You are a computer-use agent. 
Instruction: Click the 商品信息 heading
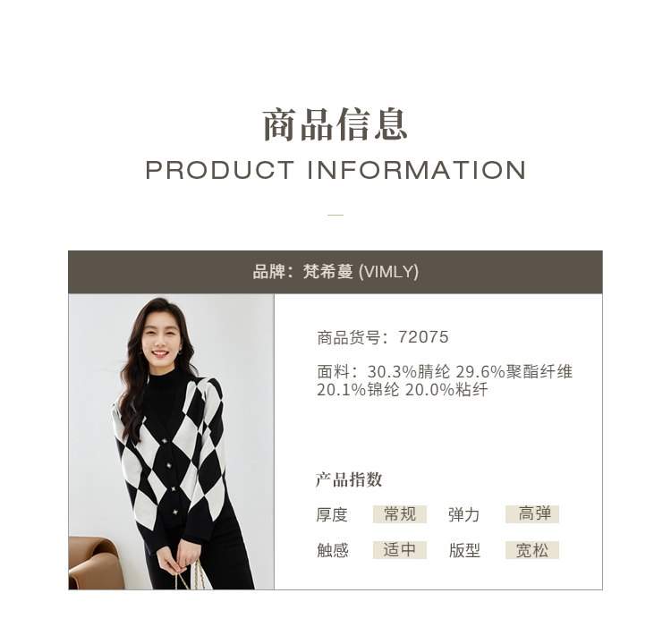click(x=335, y=125)
